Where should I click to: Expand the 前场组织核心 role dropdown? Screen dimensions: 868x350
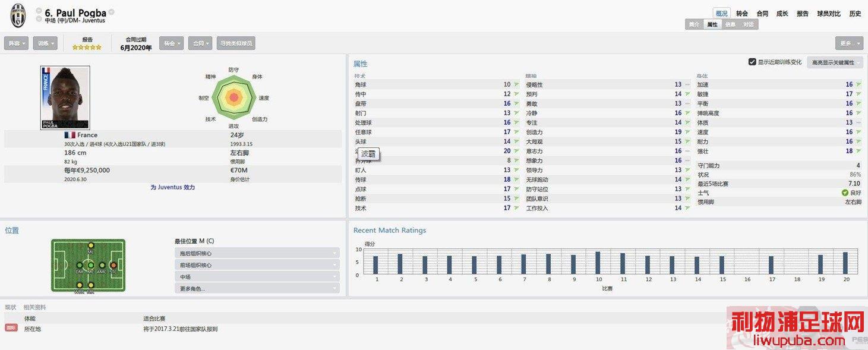click(x=257, y=265)
